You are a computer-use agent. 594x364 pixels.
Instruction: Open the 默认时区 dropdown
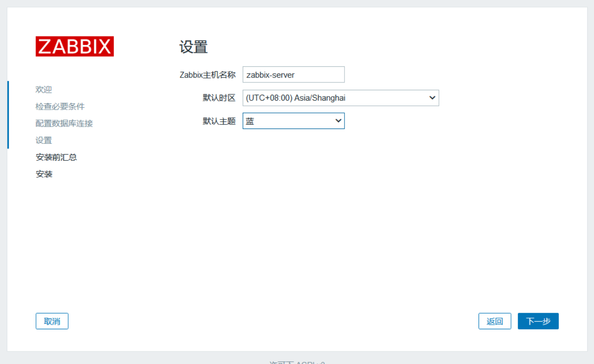341,98
